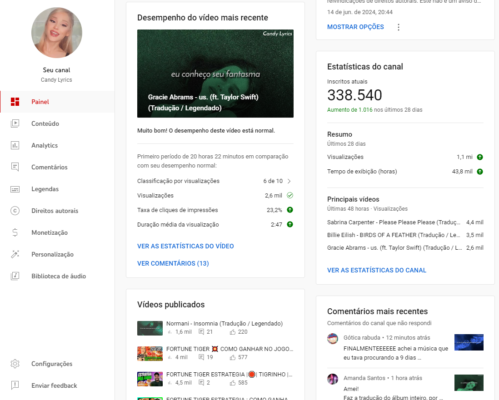Open Comentários menu item

[x=57, y=167]
